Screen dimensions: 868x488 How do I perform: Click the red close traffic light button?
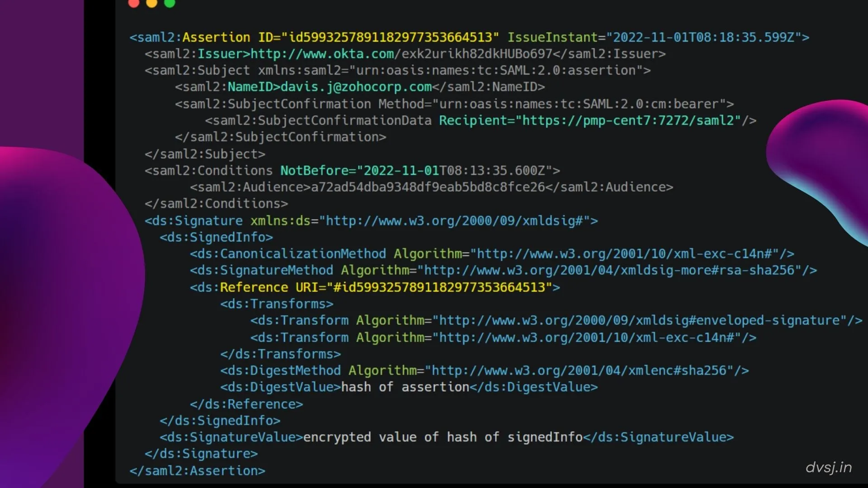[x=134, y=4]
